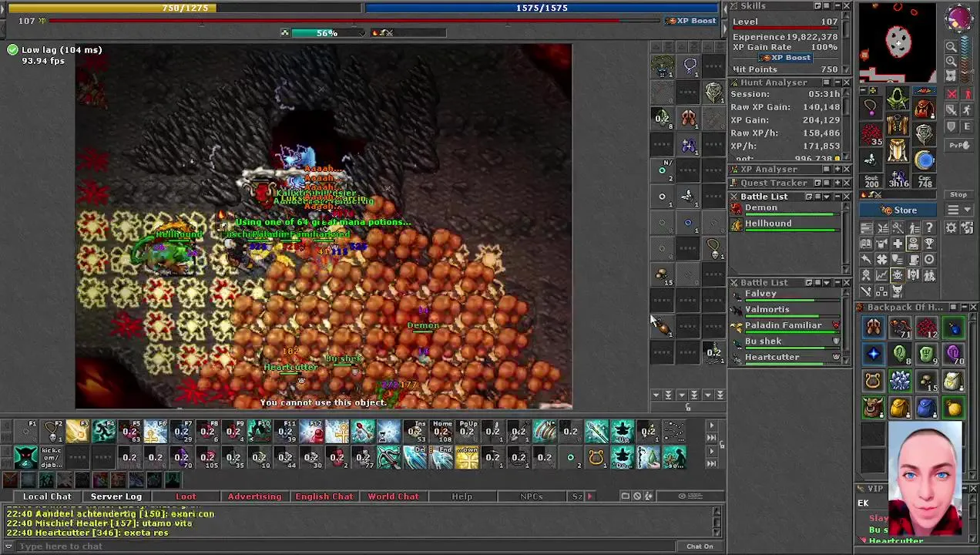Screen dimensions: 980x555
Task: Click the top-right action bar page arrow
Action: [710, 425]
